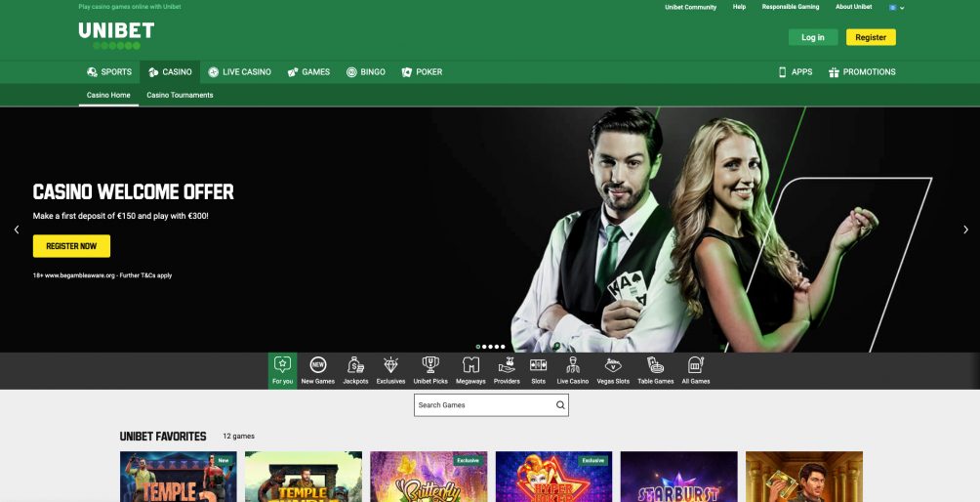Viewport: 980px width, 502px height.
Task: Select the first carousel dot indicator
Action: tap(478, 347)
